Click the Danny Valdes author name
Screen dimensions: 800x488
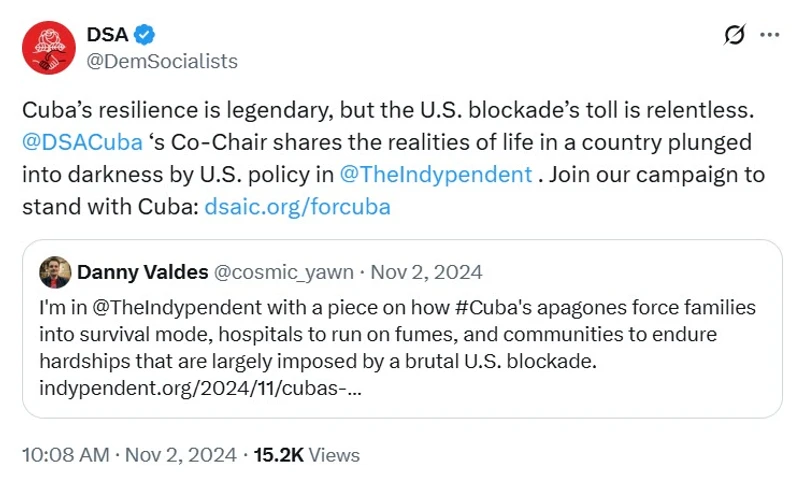[141, 272]
